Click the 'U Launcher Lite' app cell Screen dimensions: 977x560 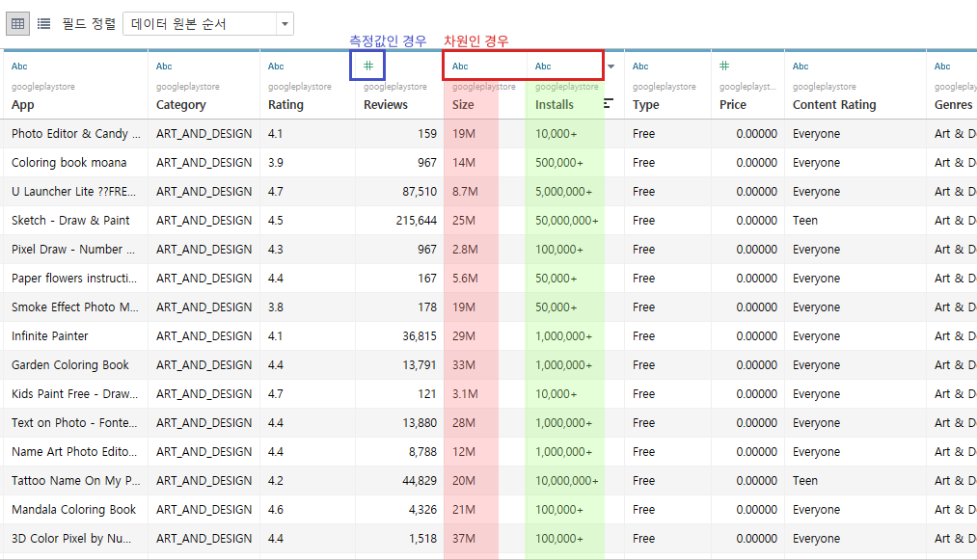click(x=76, y=191)
